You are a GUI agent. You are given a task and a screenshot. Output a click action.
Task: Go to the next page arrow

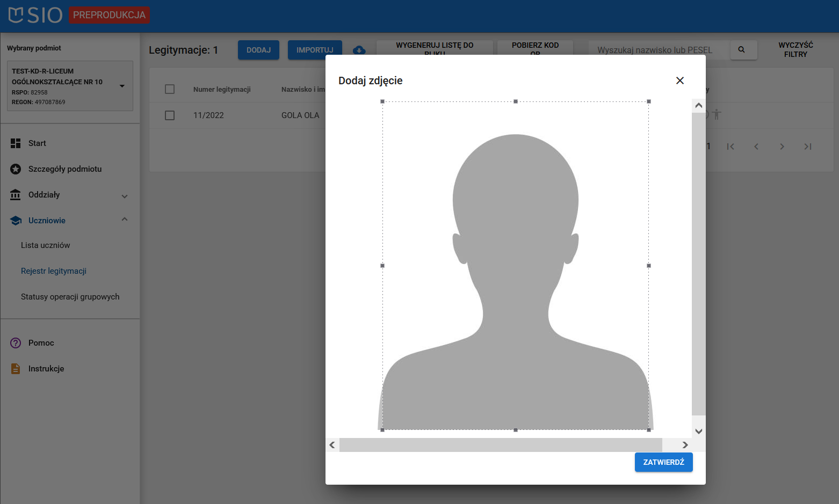[782, 147]
